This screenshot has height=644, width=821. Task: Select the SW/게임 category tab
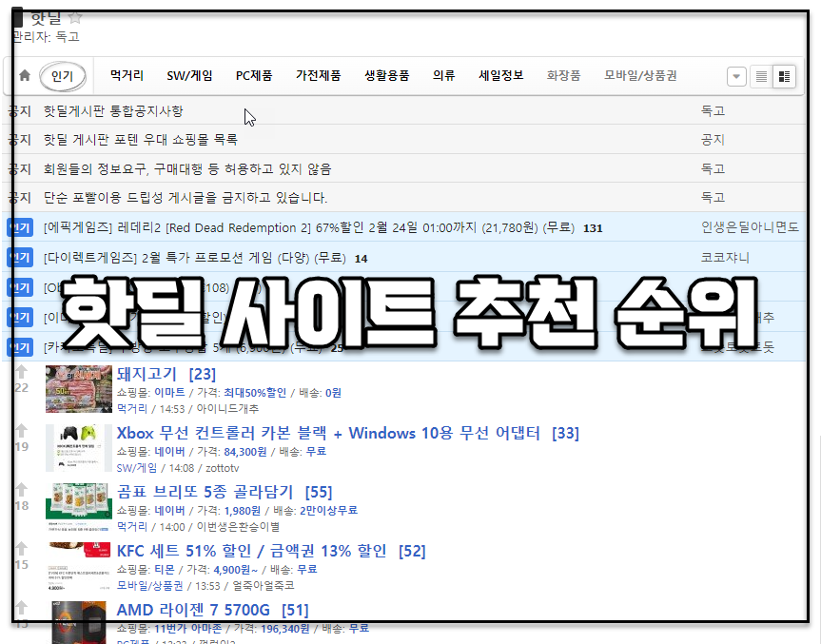coord(189,75)
